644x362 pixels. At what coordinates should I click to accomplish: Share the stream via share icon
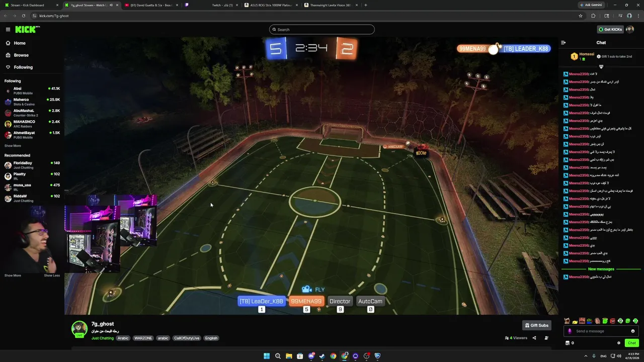tap(534, 338)
